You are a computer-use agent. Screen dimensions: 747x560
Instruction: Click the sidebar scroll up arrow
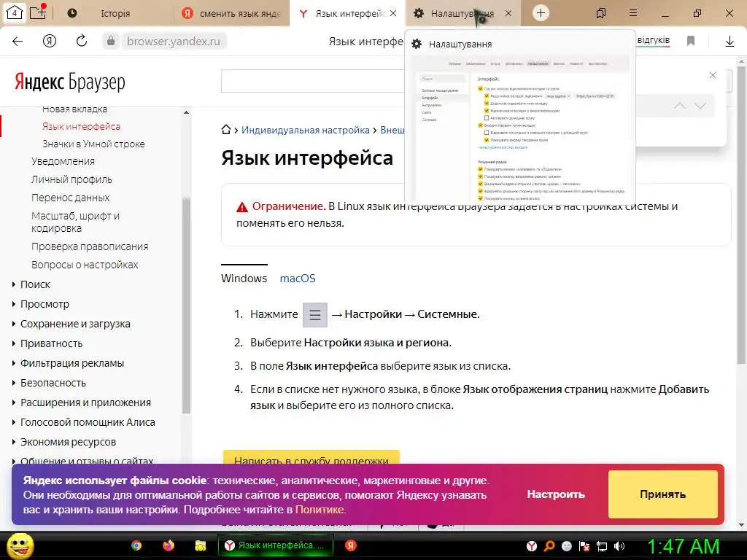186,113
